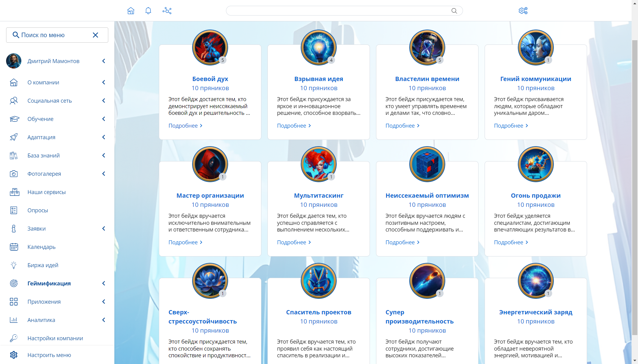Screen dimensions: 638x364
Task: Open Наши сервисы menu item
Action: tap(46, 192)
